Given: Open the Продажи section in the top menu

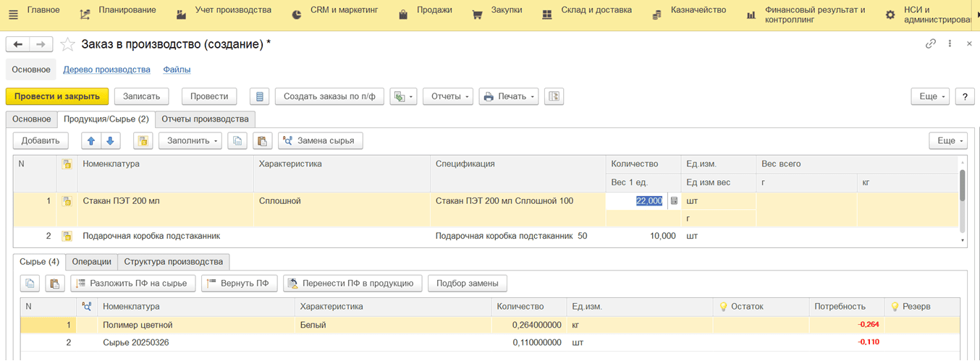Looking at the screenshot, I should 434,10.
